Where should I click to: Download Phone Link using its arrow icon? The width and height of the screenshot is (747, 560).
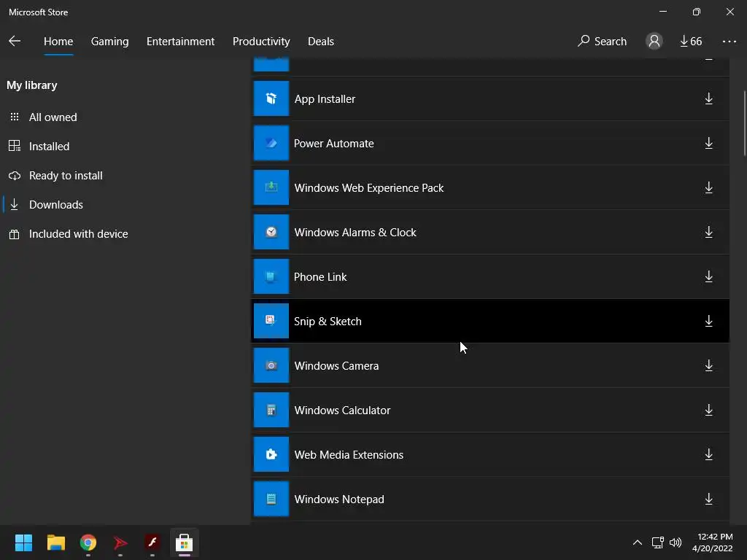(x=709, y=276)
